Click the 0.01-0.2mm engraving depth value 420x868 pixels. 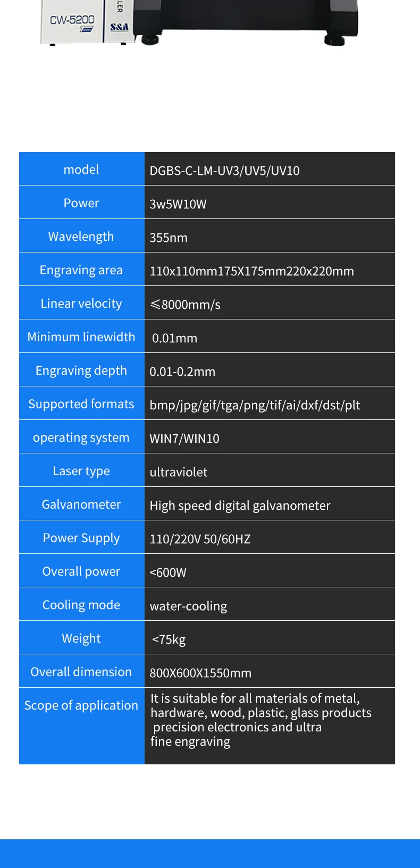point(182,372)
